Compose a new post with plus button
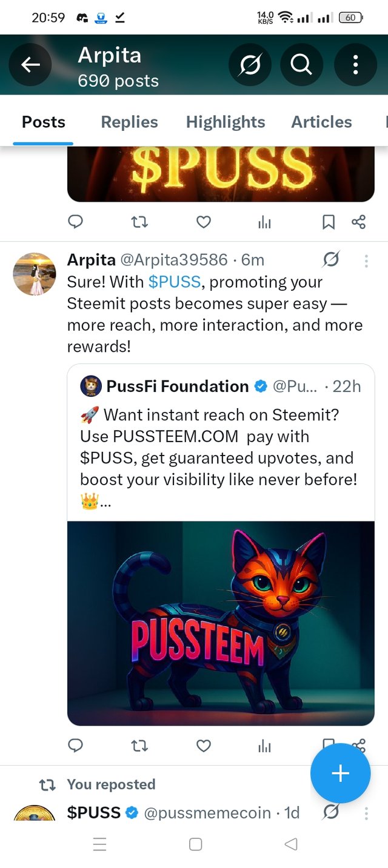Screen dimensions: 388x868 click(340, 773)
